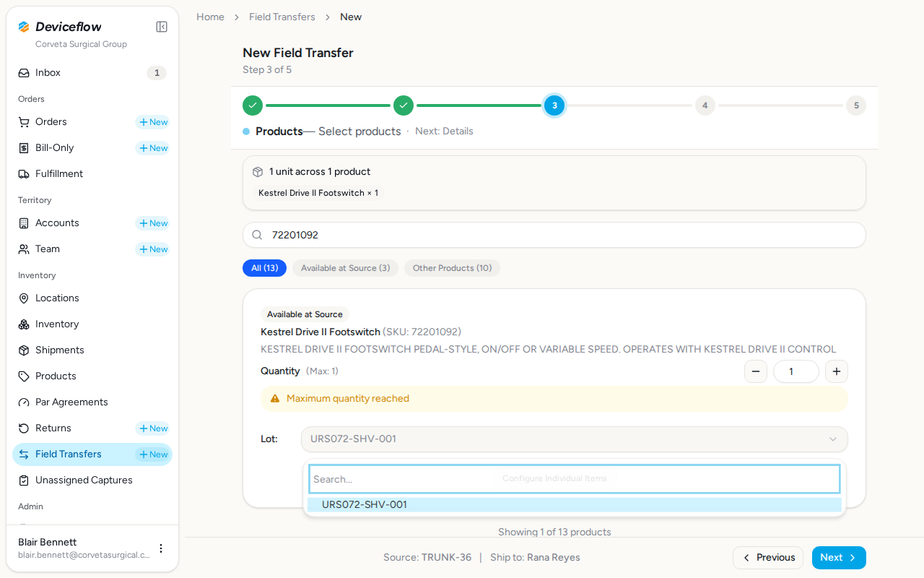Open Shipments in the sidebar
The image size is (924, 578).
pos(92,350)
